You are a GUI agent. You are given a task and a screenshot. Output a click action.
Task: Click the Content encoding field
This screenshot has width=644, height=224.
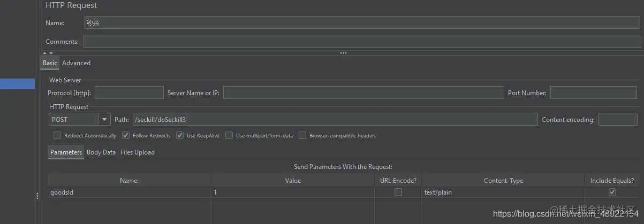(618, 120)
